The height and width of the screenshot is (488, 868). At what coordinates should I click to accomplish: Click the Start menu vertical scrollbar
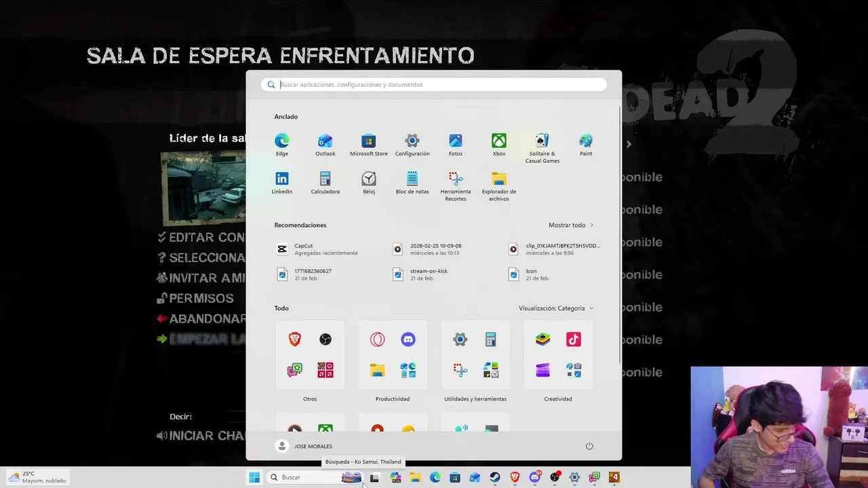[x=618, y=234]
